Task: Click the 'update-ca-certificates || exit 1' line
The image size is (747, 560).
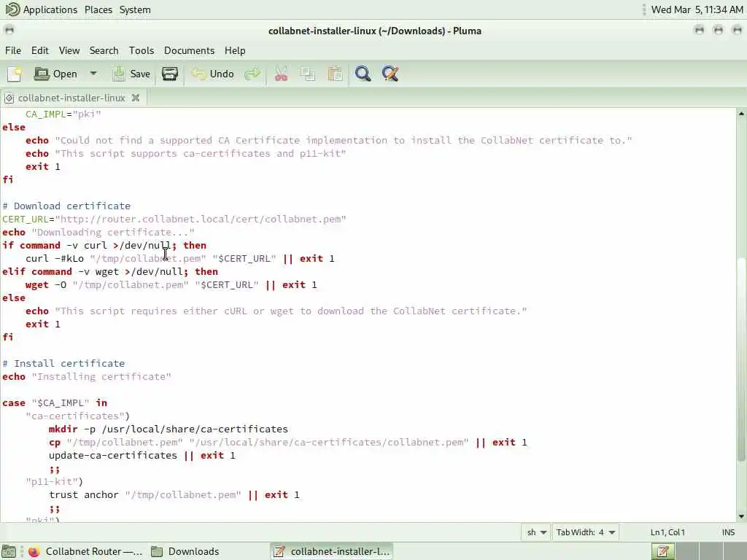Action: click(142, 455)
